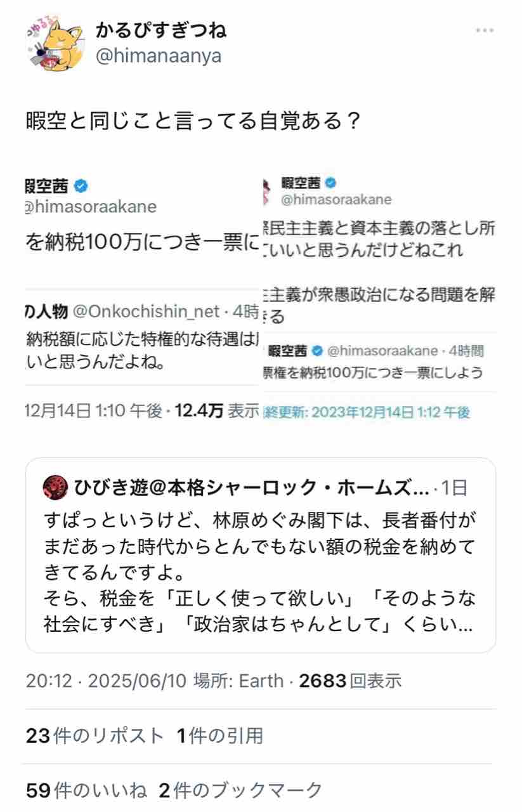The width and height of the screenshot is (522, 812).
Task: Click the quoted tweet's red avatar icon
Action: tap(56, 488)
